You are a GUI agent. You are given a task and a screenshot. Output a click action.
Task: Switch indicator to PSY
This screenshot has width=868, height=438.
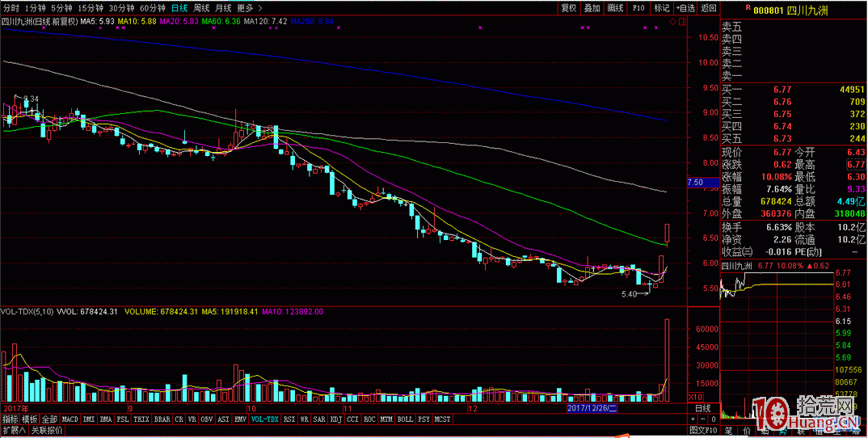[x=423, y=419]
